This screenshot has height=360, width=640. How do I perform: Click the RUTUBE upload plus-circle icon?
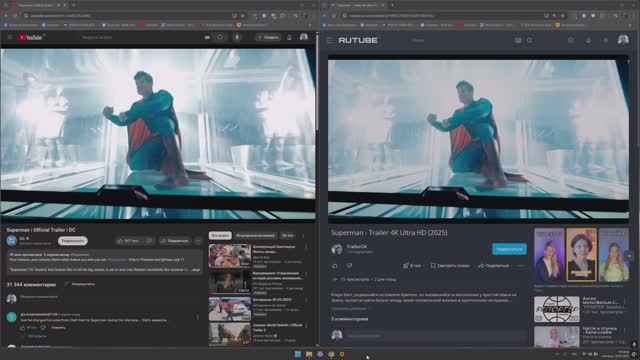click(x=571, y=40)
